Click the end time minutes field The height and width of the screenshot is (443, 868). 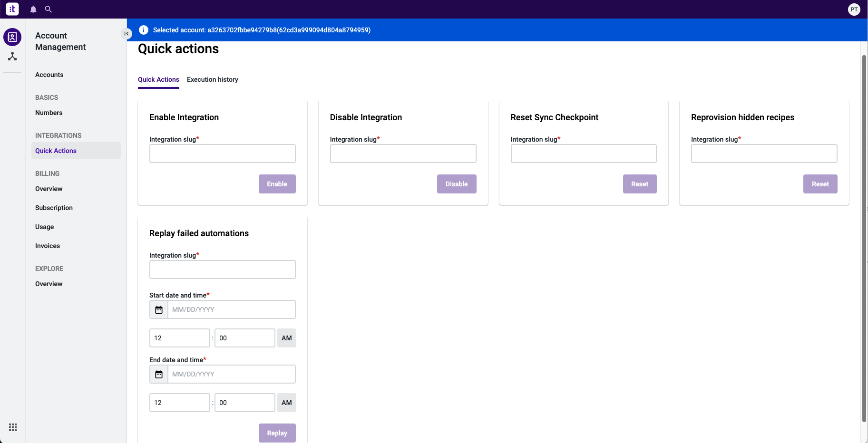click(245, 403)
